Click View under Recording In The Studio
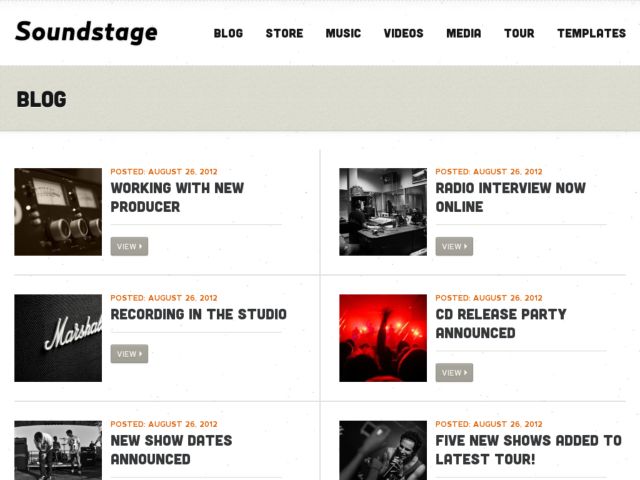 point(129,354)
